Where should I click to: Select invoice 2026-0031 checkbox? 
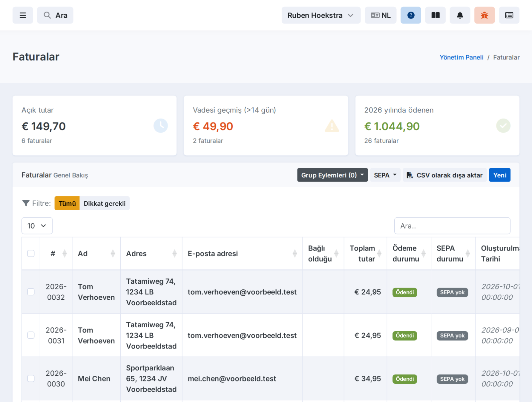[31, 335]
